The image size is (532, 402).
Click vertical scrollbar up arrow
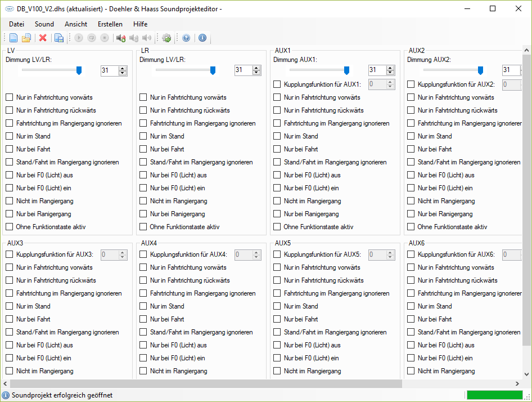click(526, 50)
